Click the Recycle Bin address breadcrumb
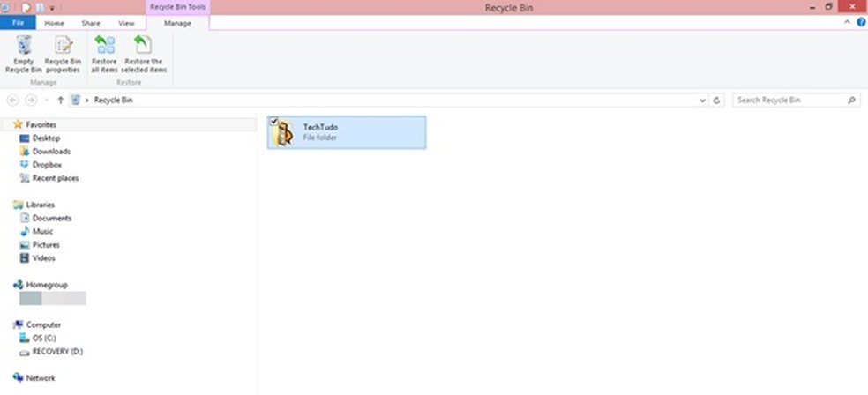The image size is (868, 395). (114, 101)
